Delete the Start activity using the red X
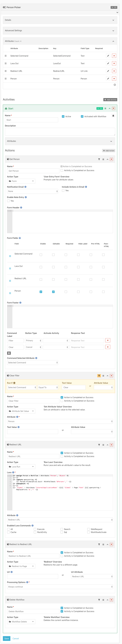The width and height of the screenshot is (122, 644). click(x=113, y=108)
